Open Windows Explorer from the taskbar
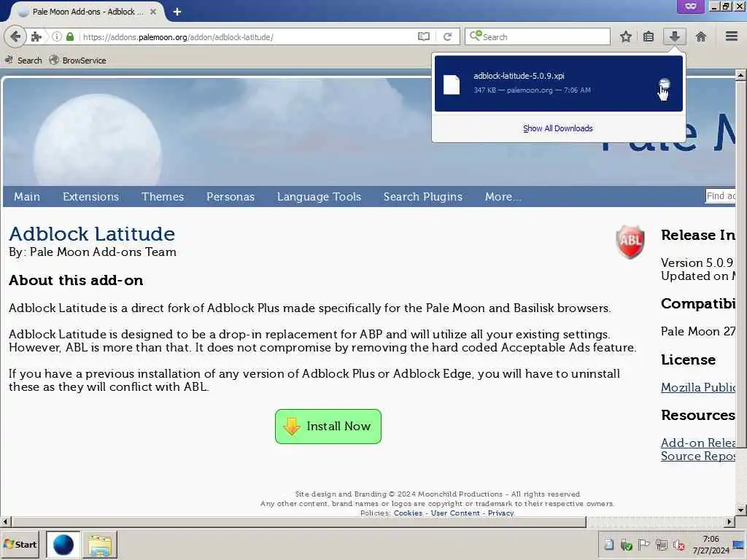 (x=99, y=545)
